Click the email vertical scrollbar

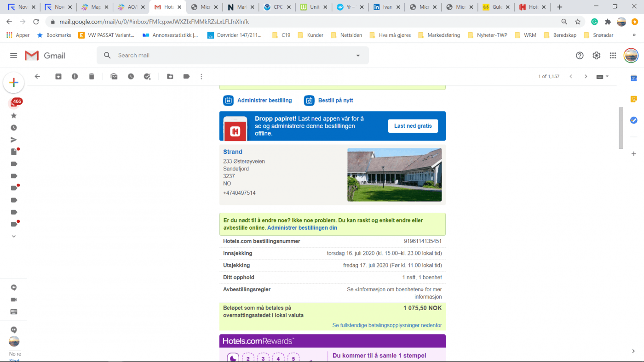(x=620, y=128)
